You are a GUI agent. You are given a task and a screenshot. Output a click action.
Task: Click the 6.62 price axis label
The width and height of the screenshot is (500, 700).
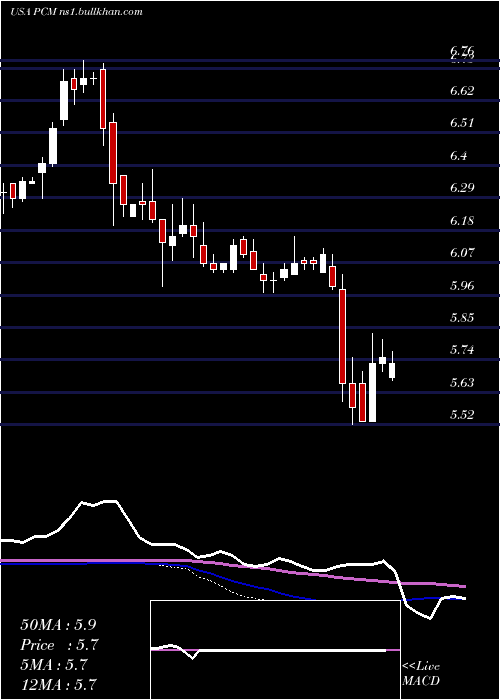(462, 91)
